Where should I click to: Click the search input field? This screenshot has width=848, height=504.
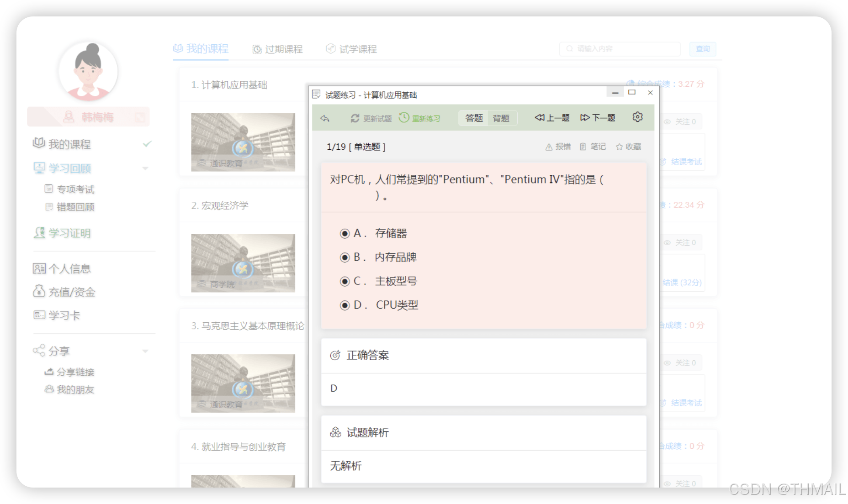coord(620,49)
